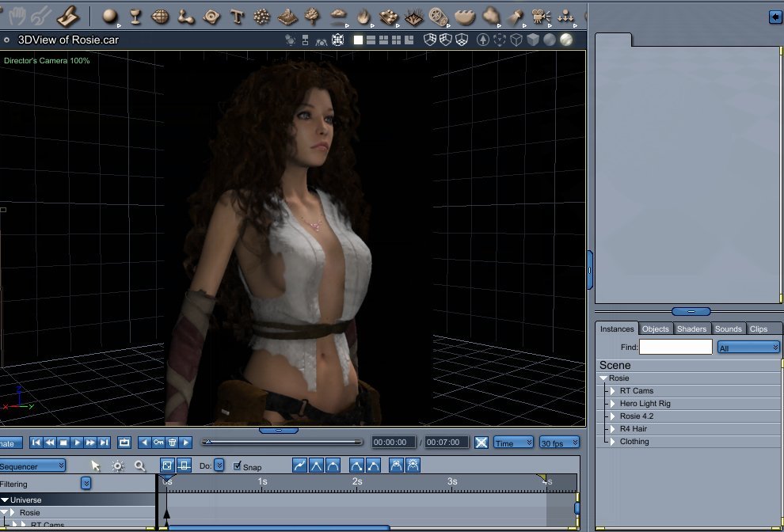Screen dimensions: 784x532
Task: Click the magnifier zoom tool in sequencer
Action: 140,466
